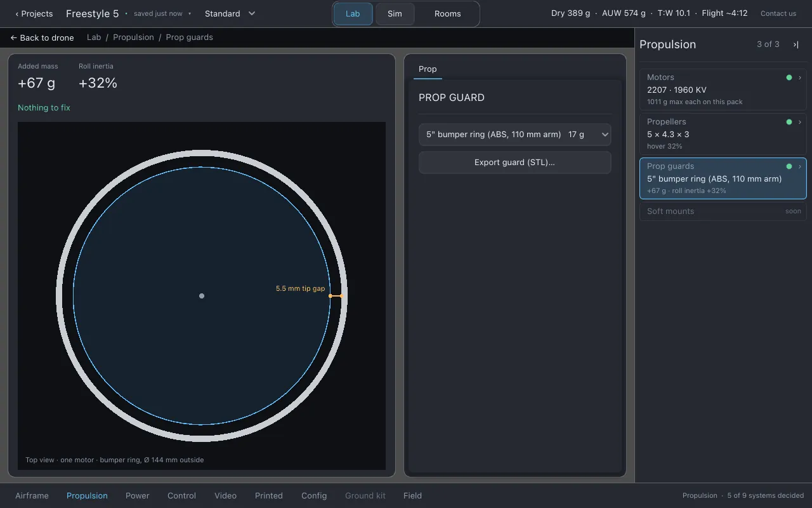This screenshot has width=812, height=508.
Task: Click the Flight ~4:12 readout
Action: [724, 13]
